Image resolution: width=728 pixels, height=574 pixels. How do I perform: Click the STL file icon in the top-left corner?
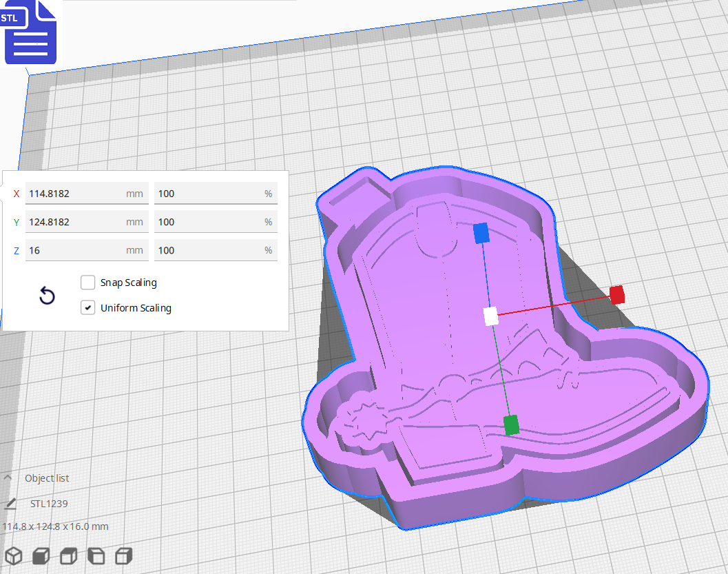point(30,33)
